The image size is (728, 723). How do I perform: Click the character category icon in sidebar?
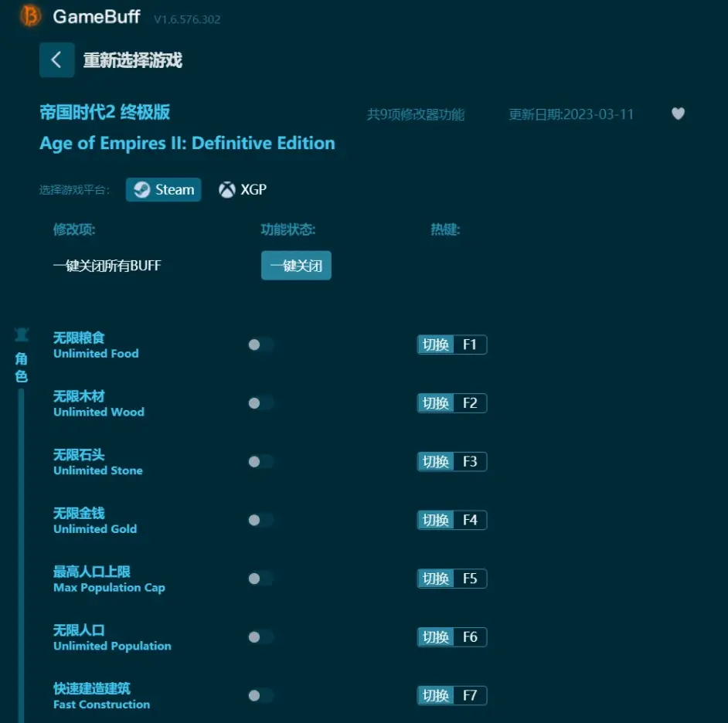click(x=22, y=334)
